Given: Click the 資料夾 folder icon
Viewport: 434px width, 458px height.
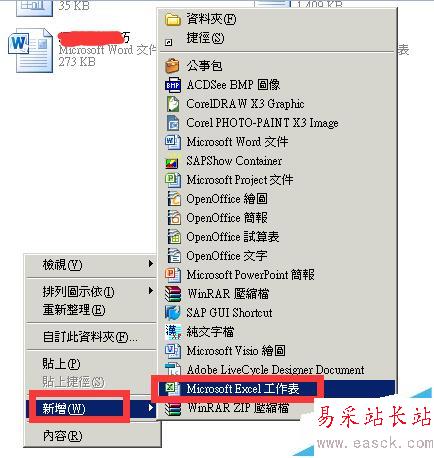Looking at the screenshot, I should 173,19.
